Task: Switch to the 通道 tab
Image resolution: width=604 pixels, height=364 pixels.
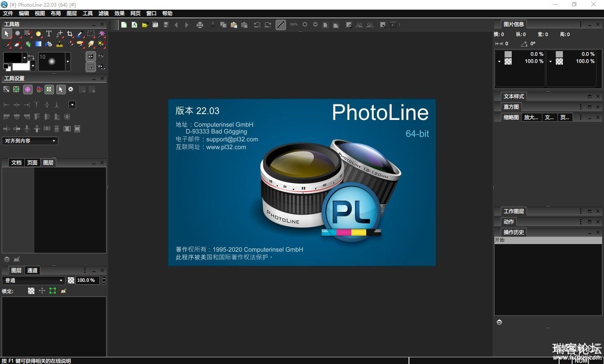Action: [x=32, y=270]
